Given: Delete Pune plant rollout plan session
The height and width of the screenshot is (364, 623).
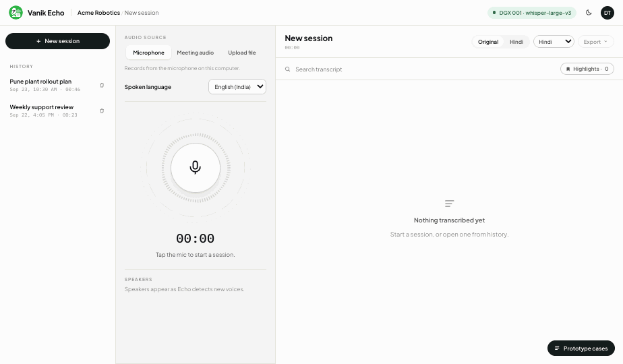Looking at the screenshot, I should click(102, 85).
